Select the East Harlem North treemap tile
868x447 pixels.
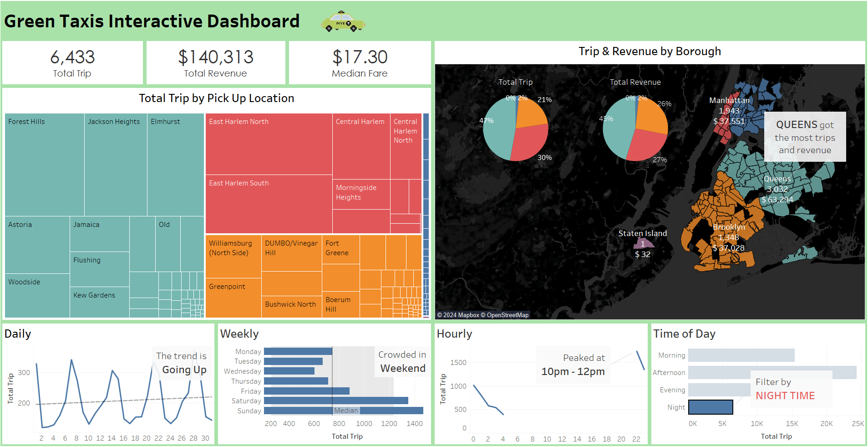(269, 144)
